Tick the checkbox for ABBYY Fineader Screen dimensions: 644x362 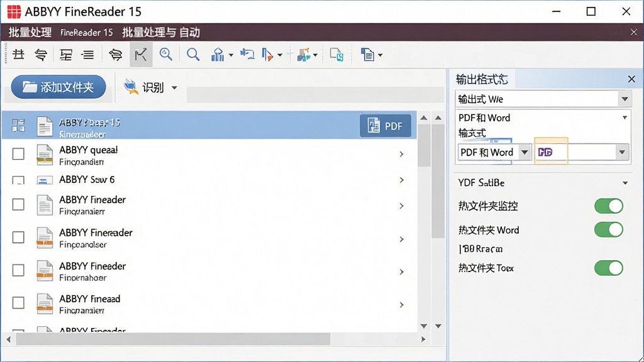click(18, 204)
